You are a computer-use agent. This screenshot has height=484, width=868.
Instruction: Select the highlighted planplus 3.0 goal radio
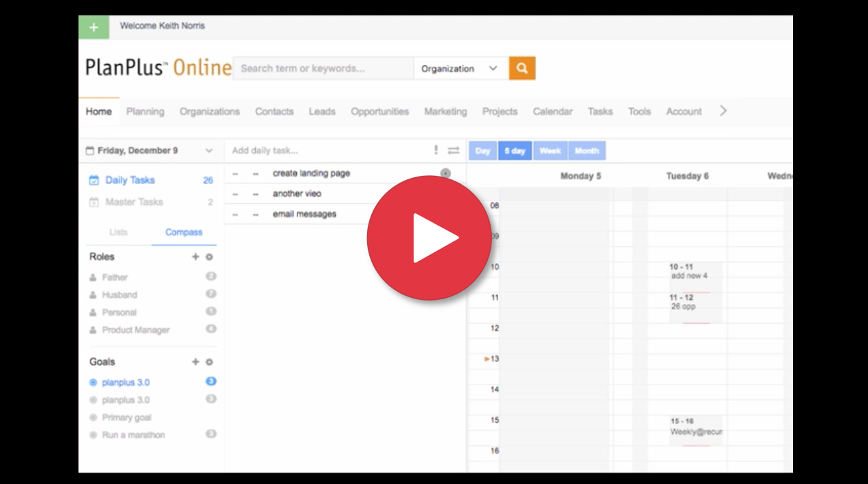point(93,382)
